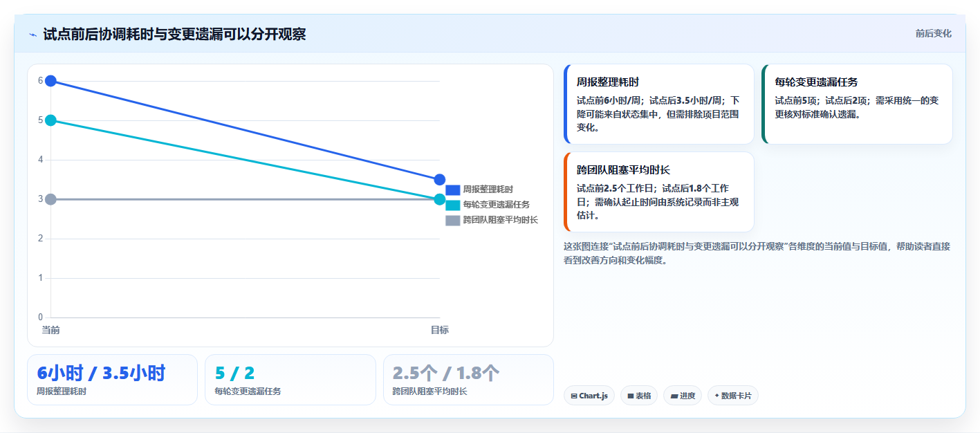Click blue data point at value 6

tap(50, 81)
